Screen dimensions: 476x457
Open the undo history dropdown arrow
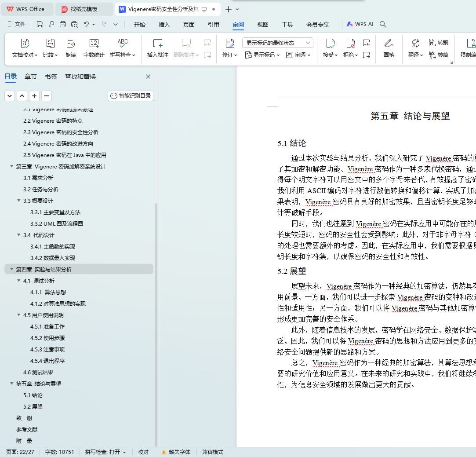[x=94, y=24]
